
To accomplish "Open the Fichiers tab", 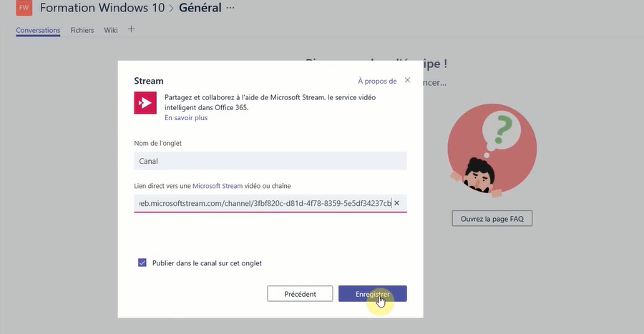I will coord(82,30).
